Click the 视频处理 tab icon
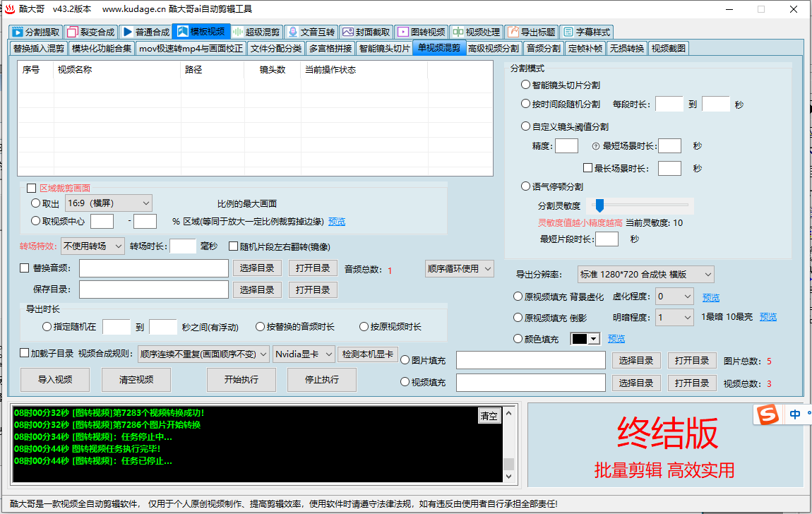 tap(458, 32)
